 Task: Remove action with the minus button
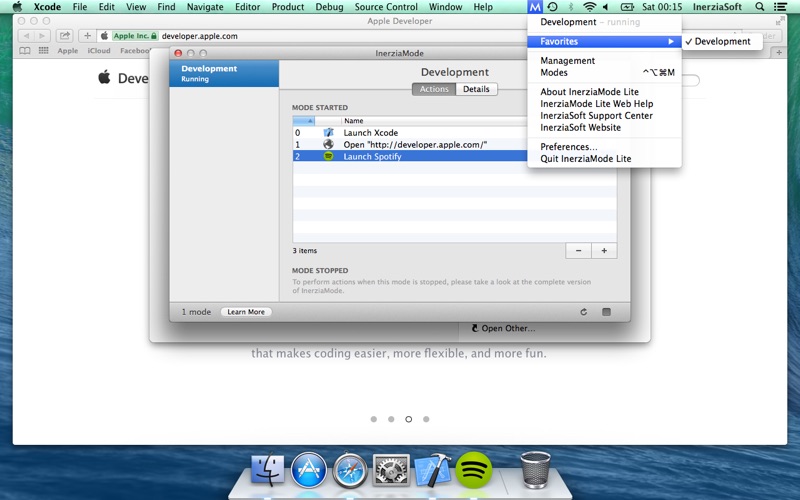tap(579, 251)
